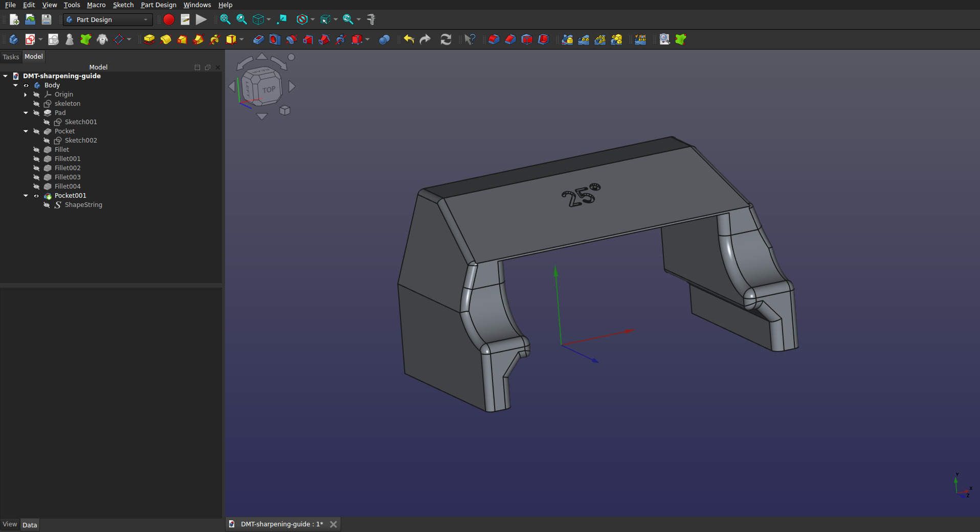This screenshot has width=980, height=532.
Task: Toggle visibility of Fillet003
Action: (36, 177)
